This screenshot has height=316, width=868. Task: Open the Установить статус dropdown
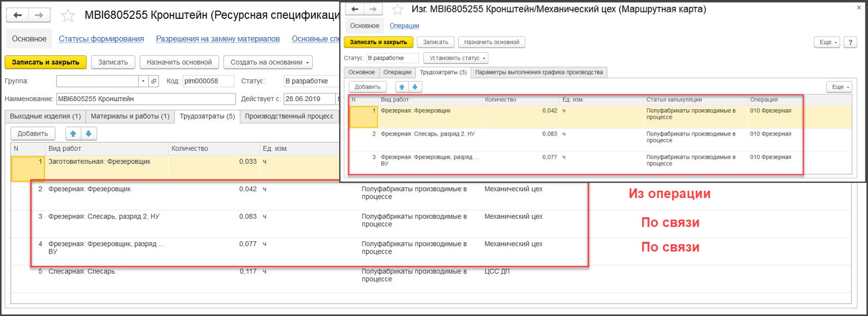(456, 58)
